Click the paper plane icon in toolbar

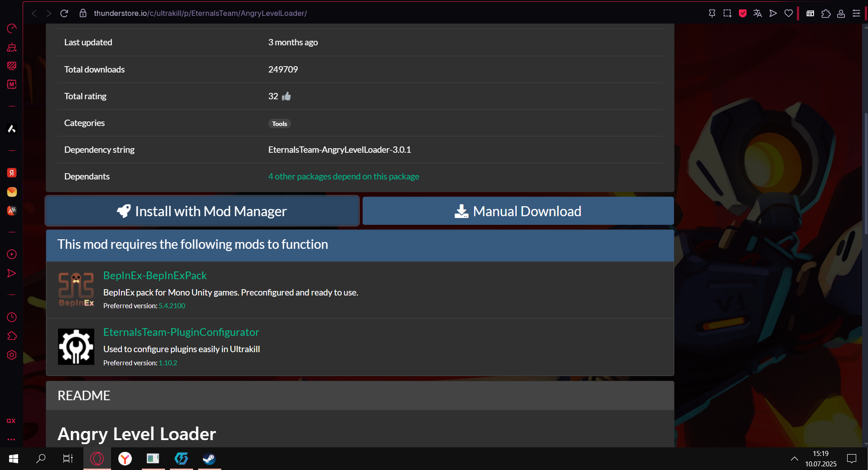click(773, 14)
